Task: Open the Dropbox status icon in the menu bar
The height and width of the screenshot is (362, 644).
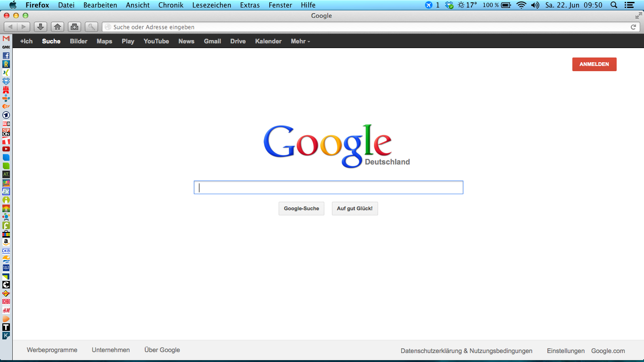Action: point(449,5)
